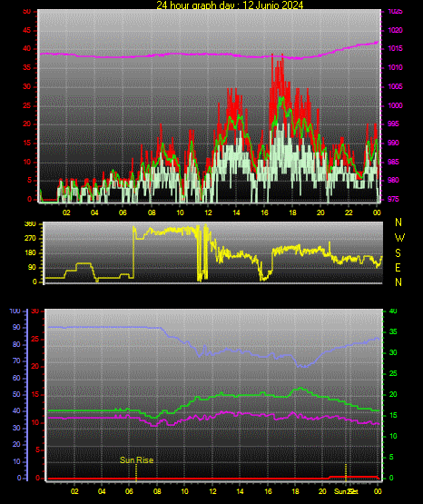Image resolution: width=423 pixels, height=504 pixels.
Task: Click the red gust peak near 17 hours
Action: [272, 56]
